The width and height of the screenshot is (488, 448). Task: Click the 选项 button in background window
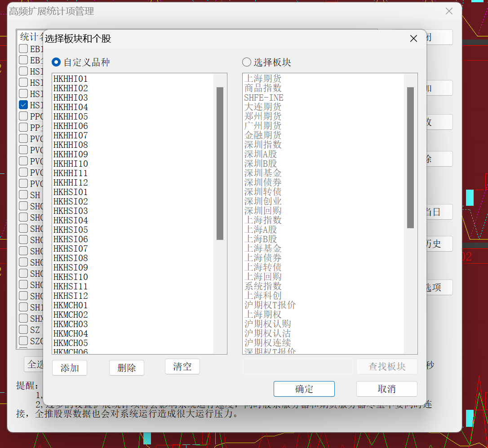point(439,287)
